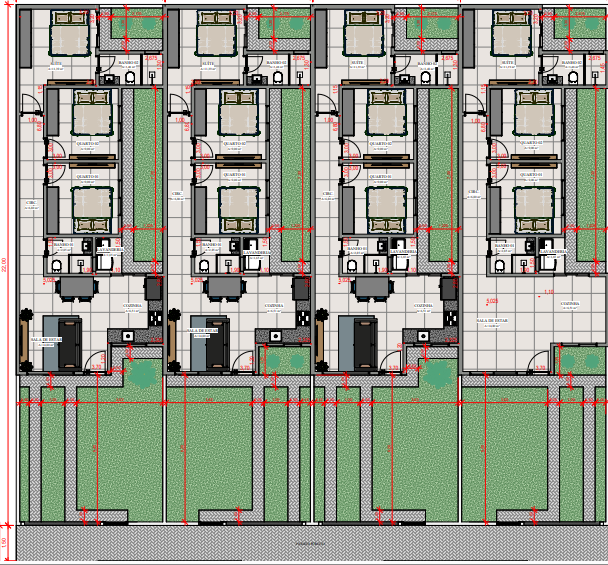Select the garden tree in front of the leftmost unit
Screen dimensions: 608x565
(145, 373)
